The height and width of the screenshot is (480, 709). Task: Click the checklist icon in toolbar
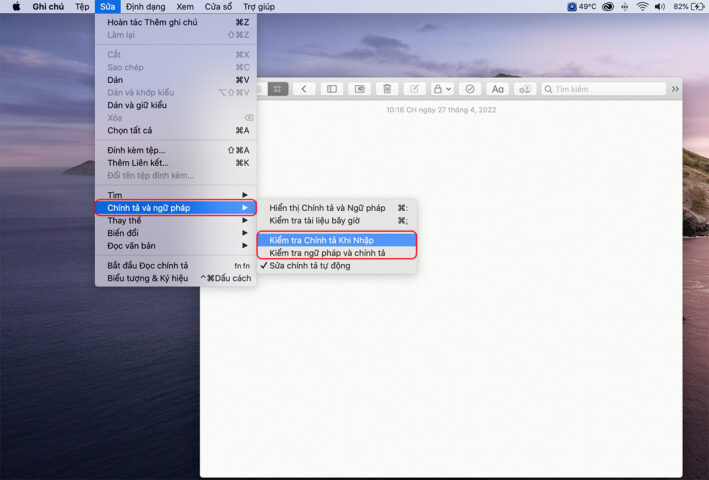[x=470, y=89]
